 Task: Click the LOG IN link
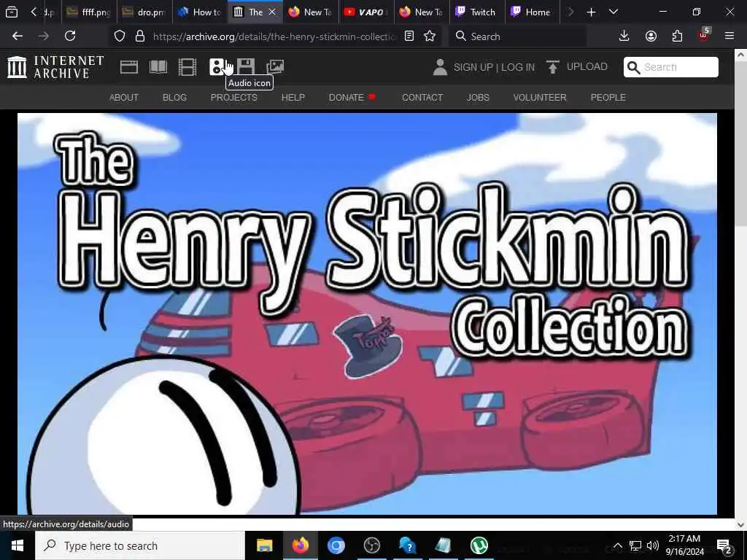[518, 67]
